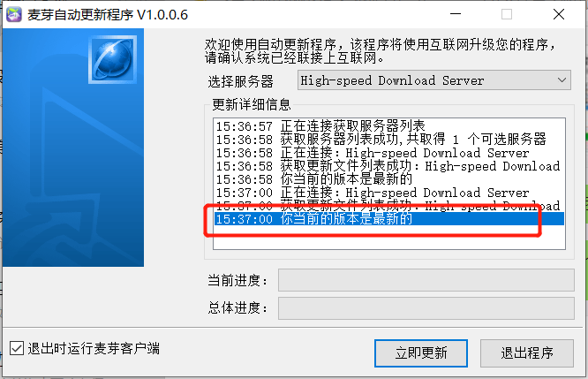
Task: Minimize the 麦芽自动更新程序 window
Action: [456, 14]
